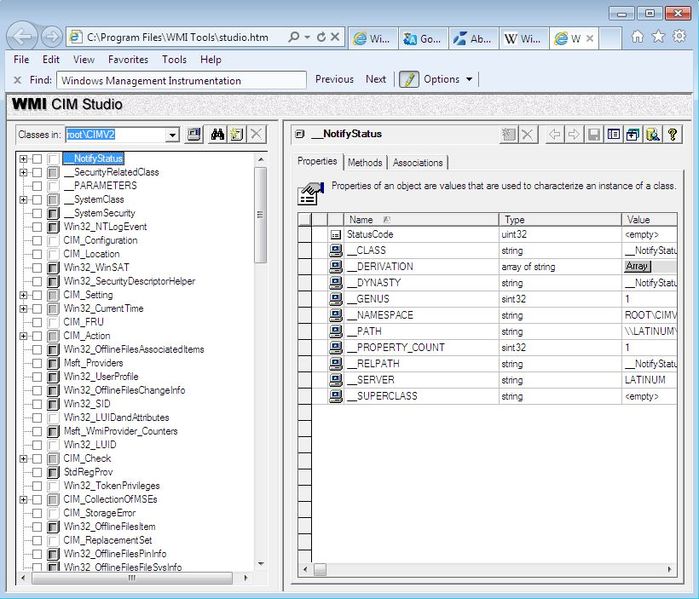Check the box next to Msft_Providers
The image size is (699, 599).
(x=37, y=363)
